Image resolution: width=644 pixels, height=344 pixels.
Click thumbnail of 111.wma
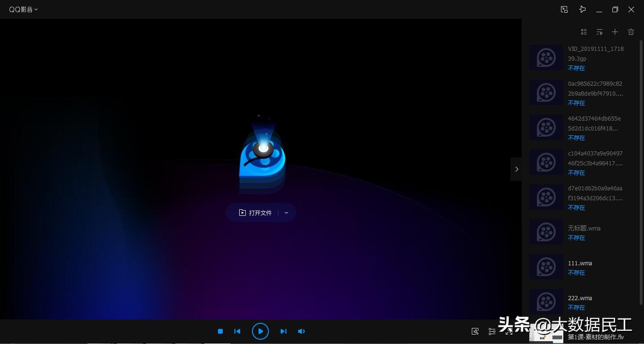click(x=546, y=267)
